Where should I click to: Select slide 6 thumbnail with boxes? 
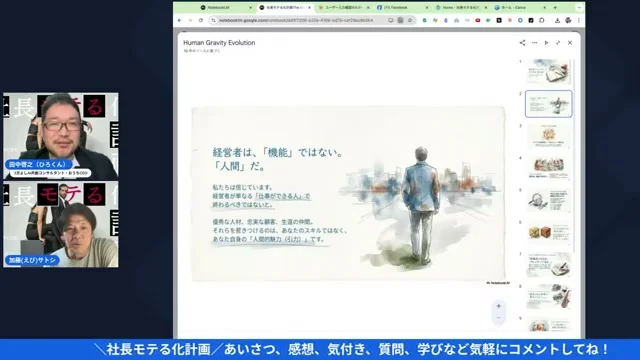coord(549,233)
